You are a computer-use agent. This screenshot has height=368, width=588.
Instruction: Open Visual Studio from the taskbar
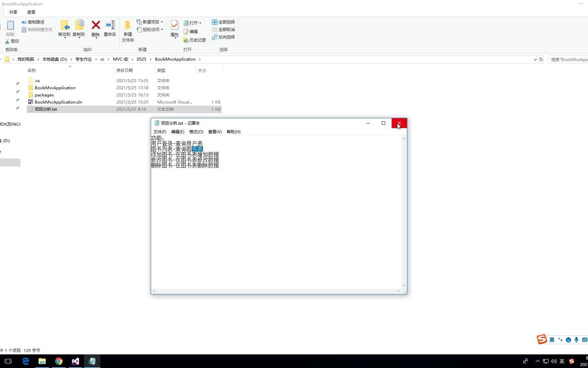76,361
